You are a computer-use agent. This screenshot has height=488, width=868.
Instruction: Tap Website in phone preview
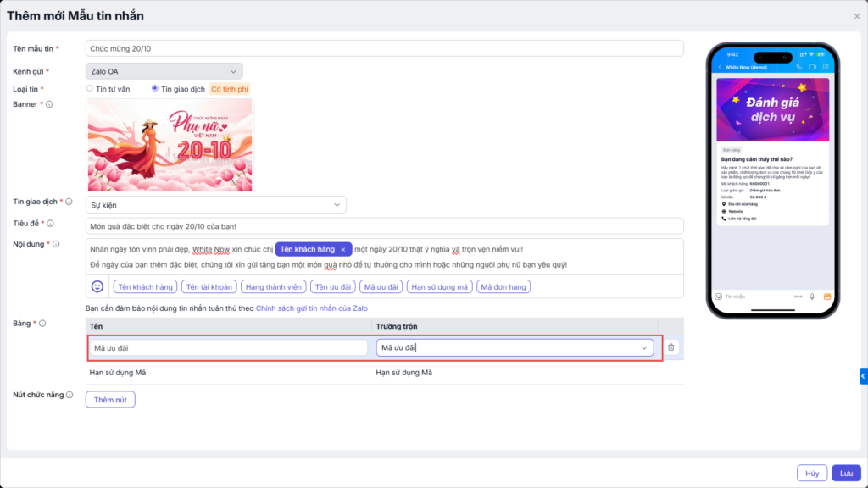tap(735, 211)
